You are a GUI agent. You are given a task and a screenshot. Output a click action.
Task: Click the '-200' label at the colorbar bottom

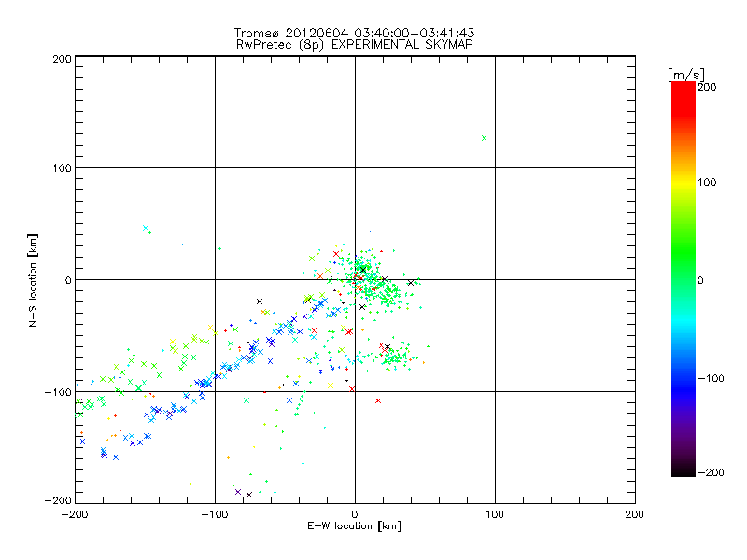(x=711, y=472)
